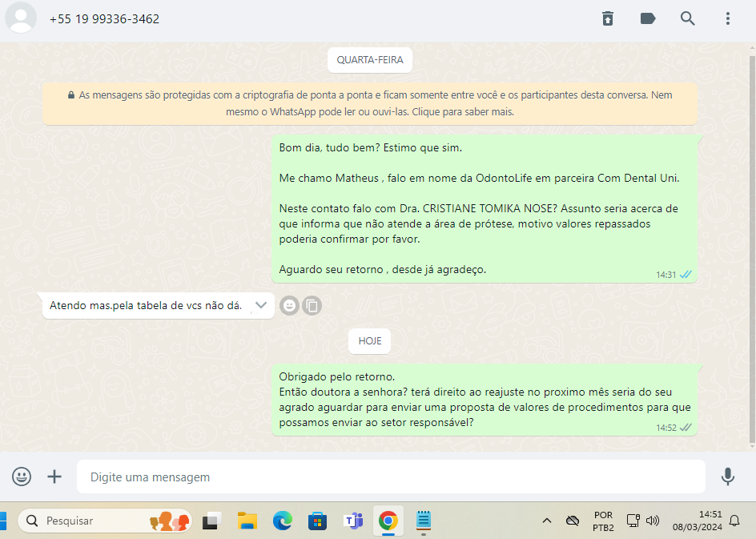The height and width of the screenshot is (539, 756).
Task: React with emoji to received message
Action: point(289,306)
